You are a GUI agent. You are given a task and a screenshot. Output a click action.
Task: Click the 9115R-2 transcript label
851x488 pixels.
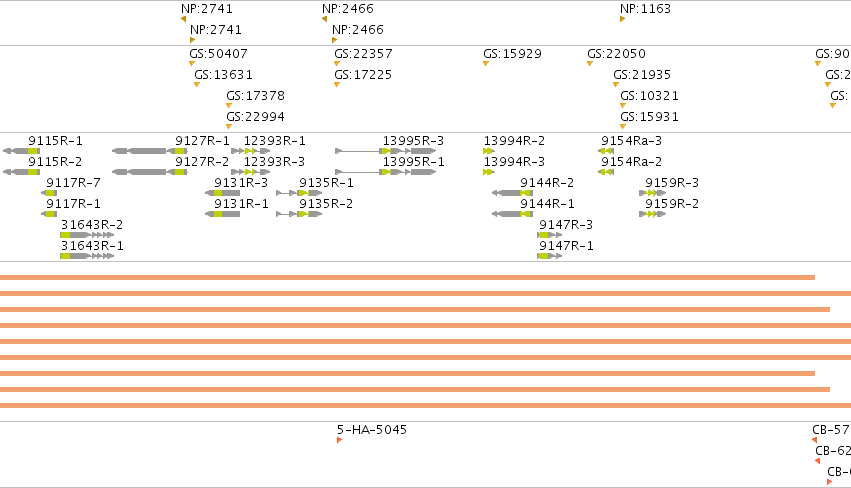pyautogui.click(x=55, y=162)
